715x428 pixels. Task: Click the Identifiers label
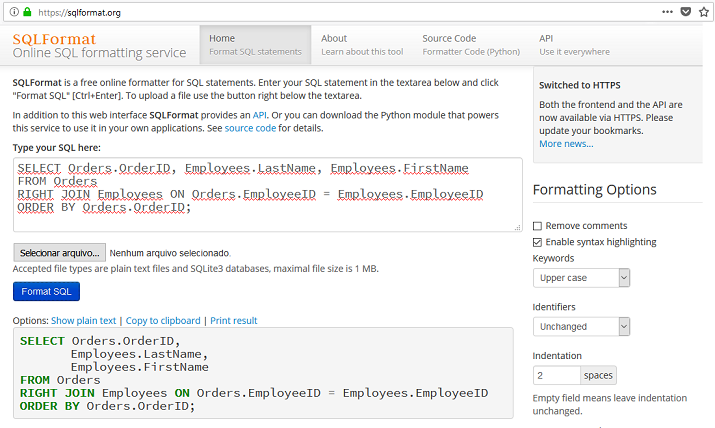click(x=554, y=307)
